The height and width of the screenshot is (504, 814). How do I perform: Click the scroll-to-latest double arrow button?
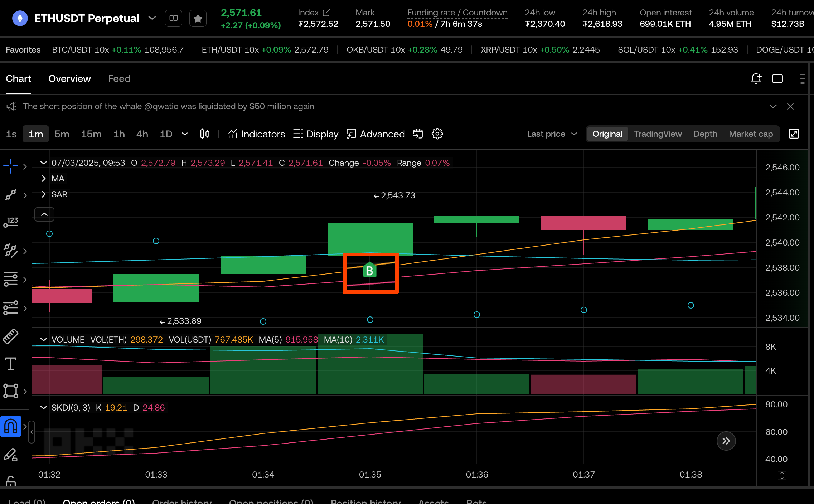coord(726,441)
